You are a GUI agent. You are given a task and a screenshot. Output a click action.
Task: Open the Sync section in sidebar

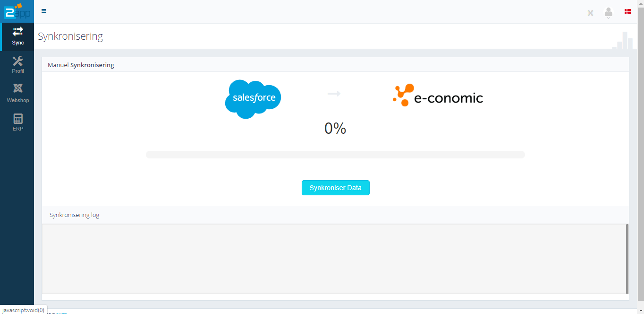pos(17,36)
